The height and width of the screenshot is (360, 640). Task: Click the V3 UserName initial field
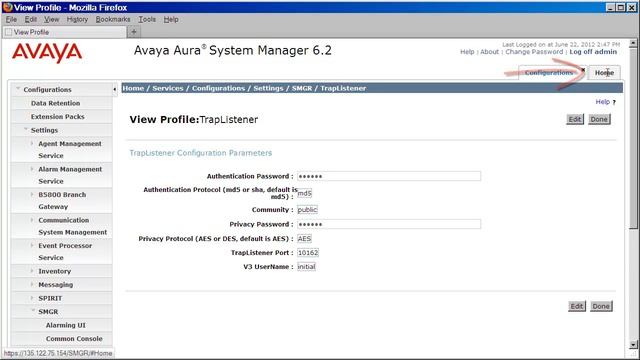coord(306,267)
